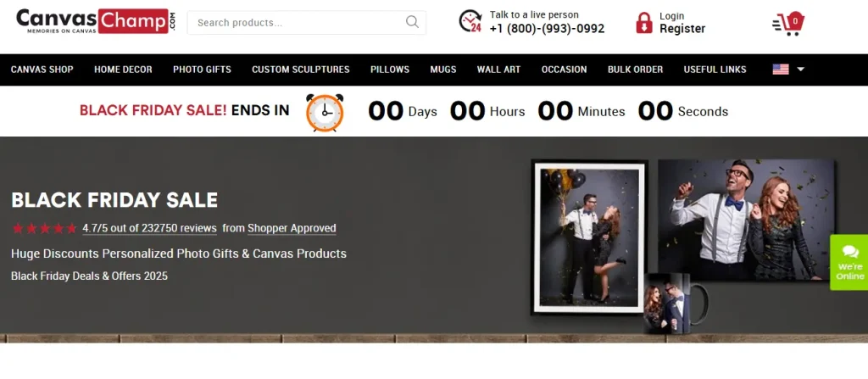Open the Photo Gifts menu
Viewport: 868px width, 379px height.
202,70
